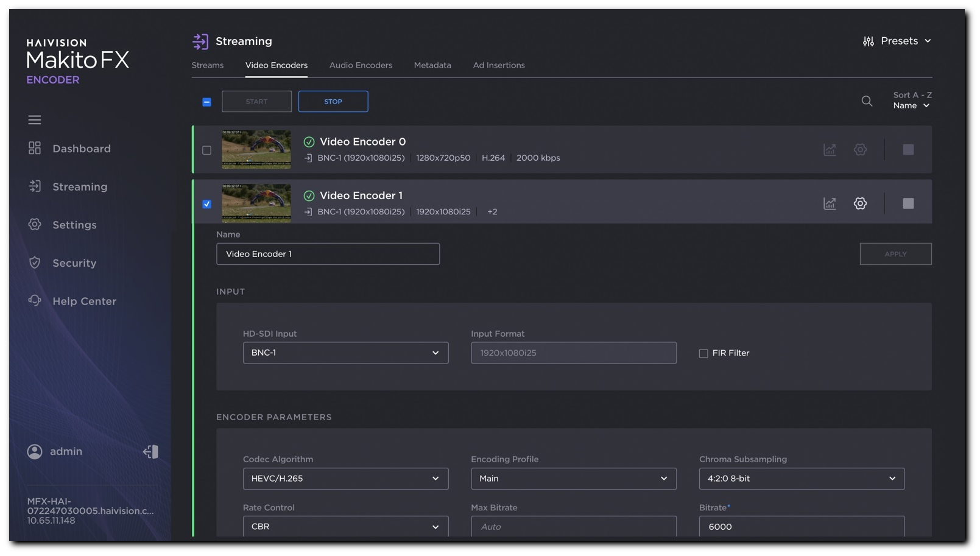Click Video Encoder 1 status check icon
Image resolution: width=980 pixels, height=556 pixels.
[309, 195]
